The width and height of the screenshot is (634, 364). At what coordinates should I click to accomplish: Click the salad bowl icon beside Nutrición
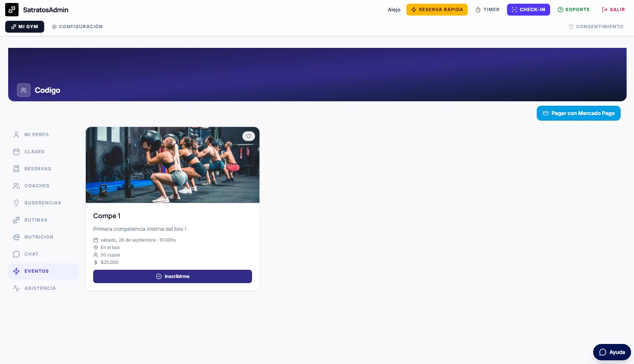pos(16,237)
